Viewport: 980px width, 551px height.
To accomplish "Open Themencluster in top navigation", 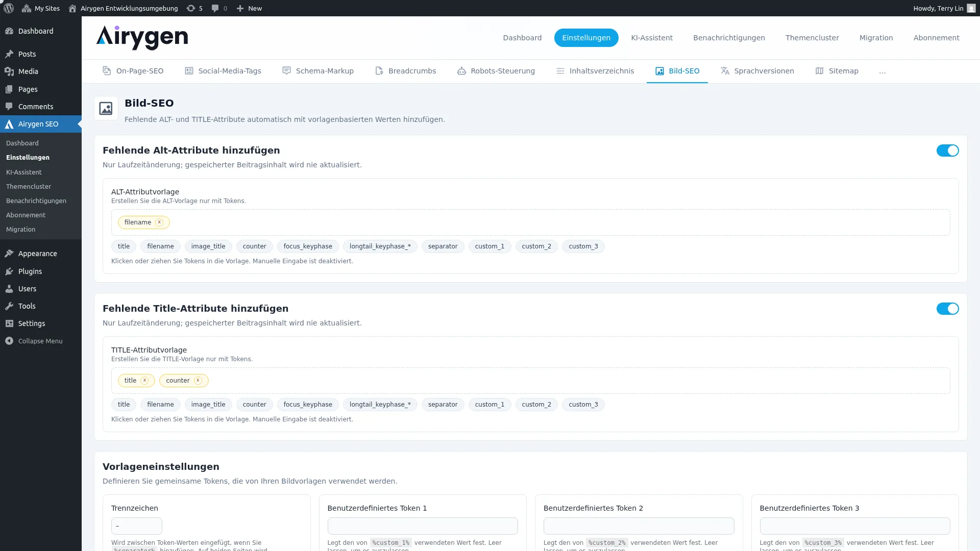I will (812, 38).
